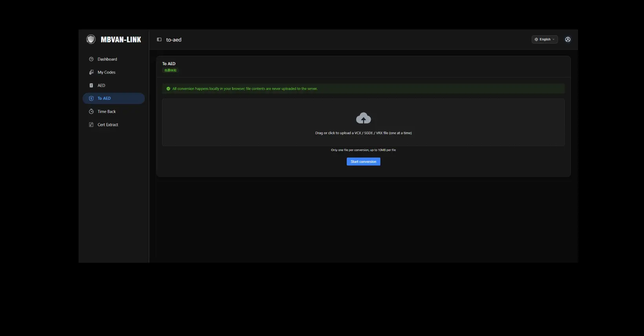Select the AED menu item
This screenshot has width=644, height=336.
coord(113,85)
